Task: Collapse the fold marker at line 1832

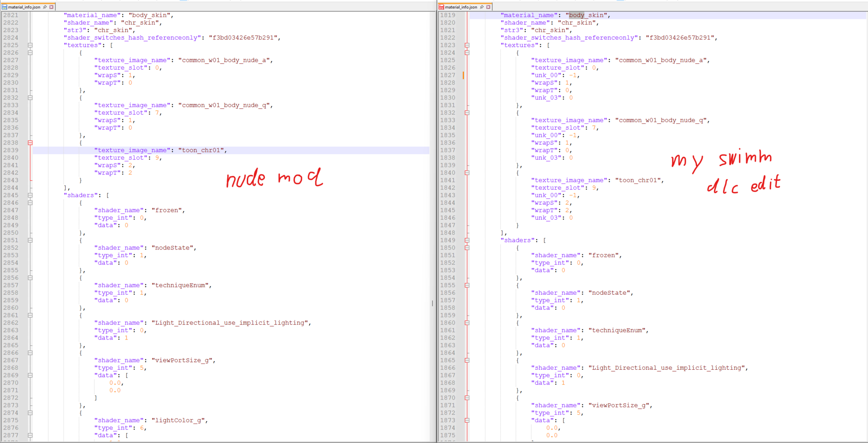Action: [467, 113]
